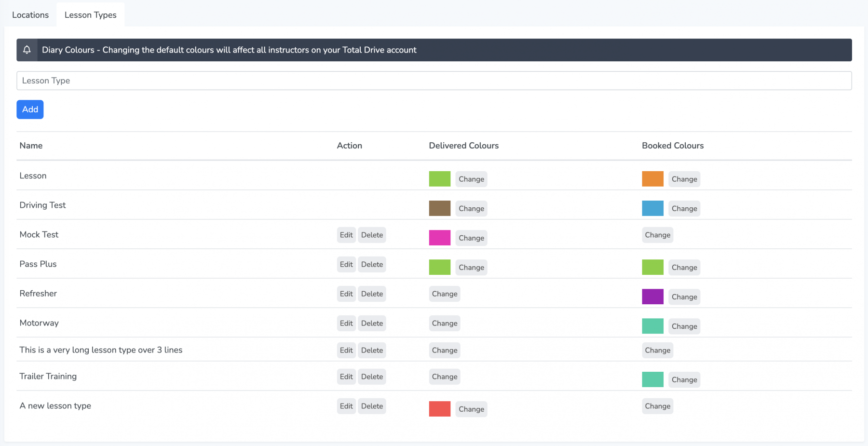Delete the Pass Plus lesson type

click(372, 264)
